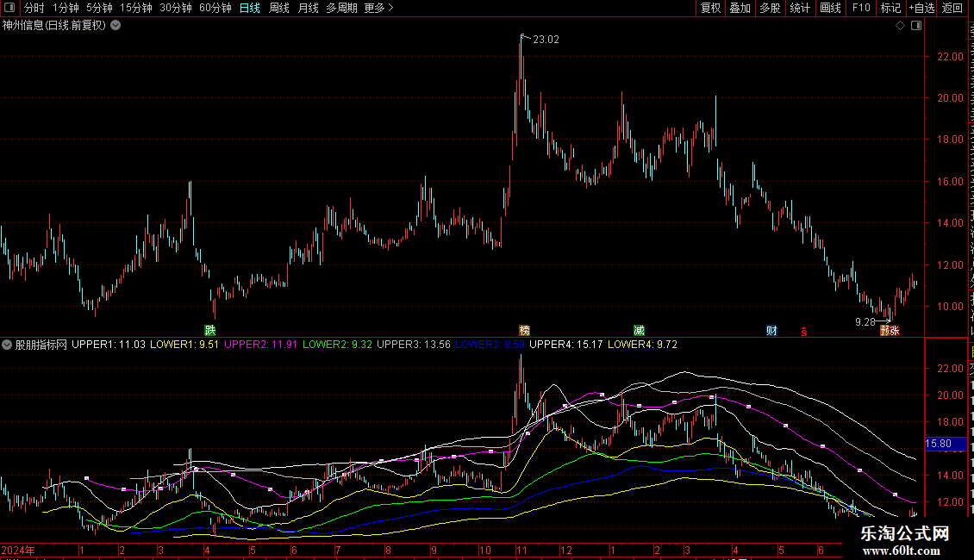Viewport: 974px width, 560px height.
Task: Open the F10 company info
Action: coord(861,8)
